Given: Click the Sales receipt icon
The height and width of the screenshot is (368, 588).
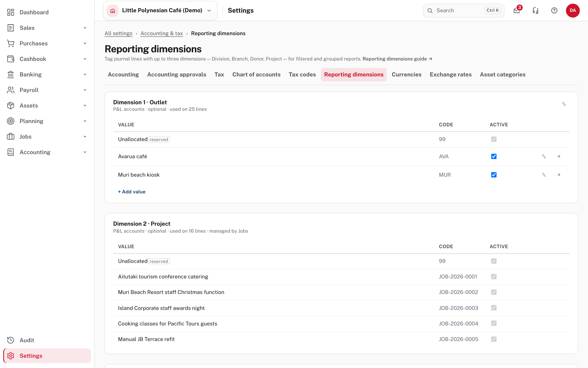Looking at the screenshot, I should pyautogui.click(x=11, y=28).
